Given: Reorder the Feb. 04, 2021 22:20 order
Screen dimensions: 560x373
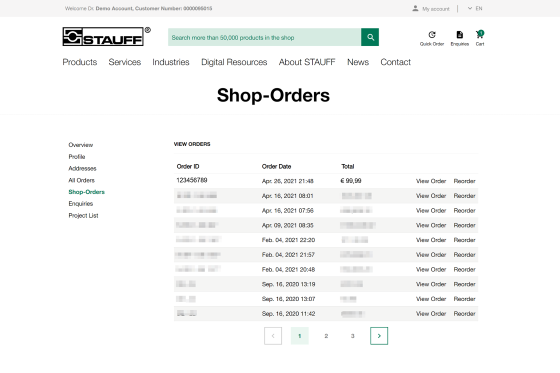Looking at the screenshot, I should click(x=464, y=240).
